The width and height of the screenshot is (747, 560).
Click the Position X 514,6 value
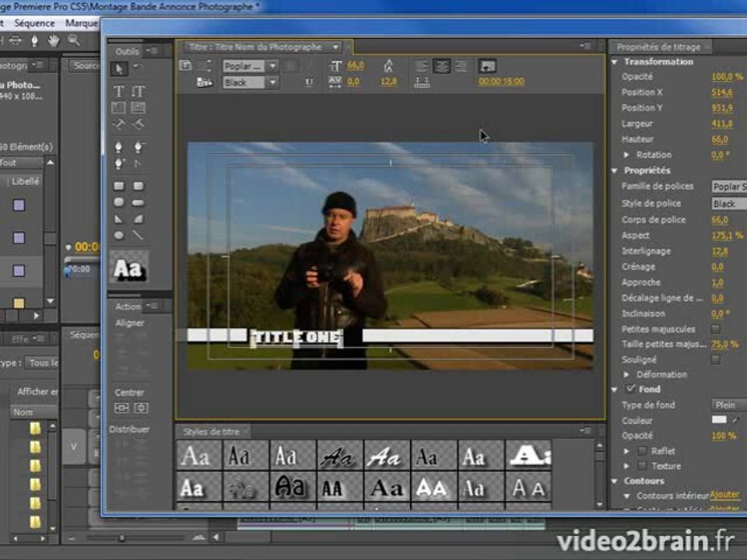[722, 93]
